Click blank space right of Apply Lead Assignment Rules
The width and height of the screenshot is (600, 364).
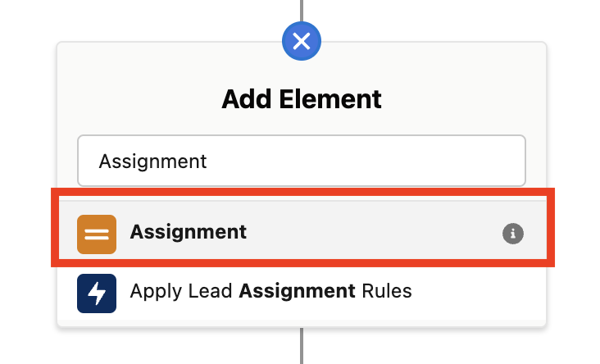475,292
